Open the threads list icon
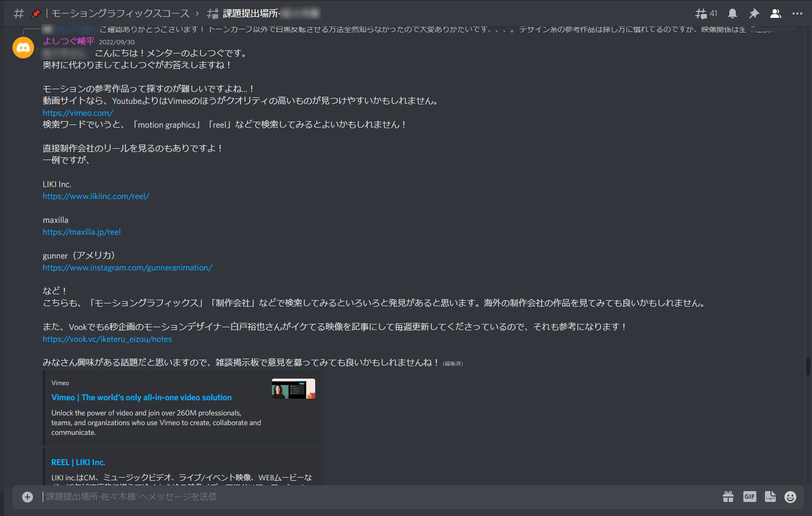 [x=706, y=14]
